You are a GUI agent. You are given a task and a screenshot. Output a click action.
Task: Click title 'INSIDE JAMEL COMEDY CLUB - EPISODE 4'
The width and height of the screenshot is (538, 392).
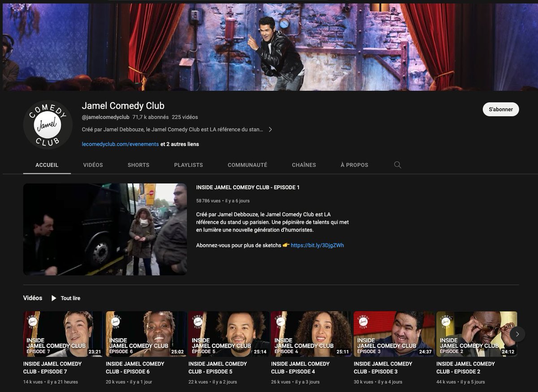(300, 368)
